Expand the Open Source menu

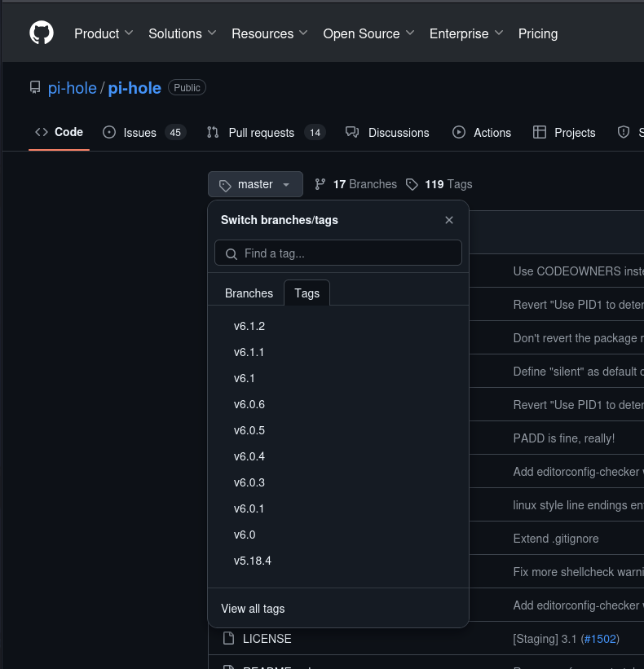click(368, 33)
